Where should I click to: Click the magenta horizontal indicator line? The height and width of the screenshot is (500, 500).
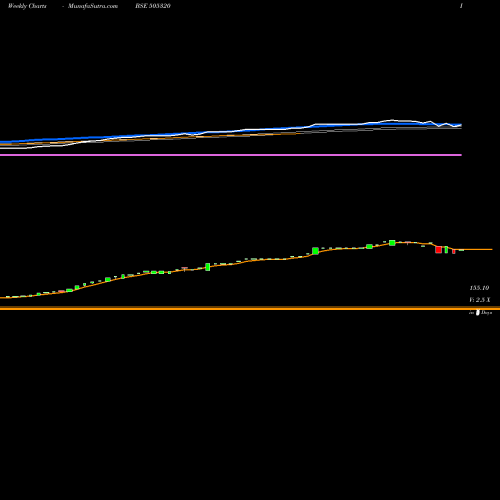click(231, 155)
